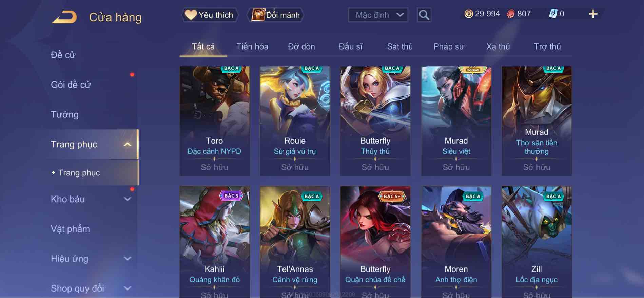Switch to the Sát thủ tab
The image size is (644, 298).
(x=400, y=46)
